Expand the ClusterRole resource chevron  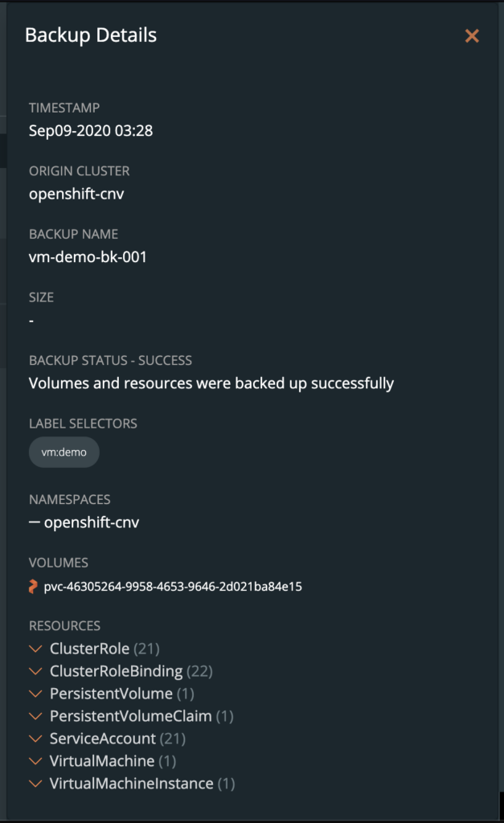[35, 649]
